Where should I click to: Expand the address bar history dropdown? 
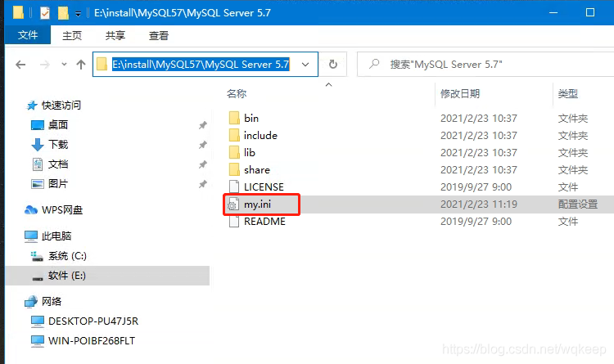tap(305, 64)
